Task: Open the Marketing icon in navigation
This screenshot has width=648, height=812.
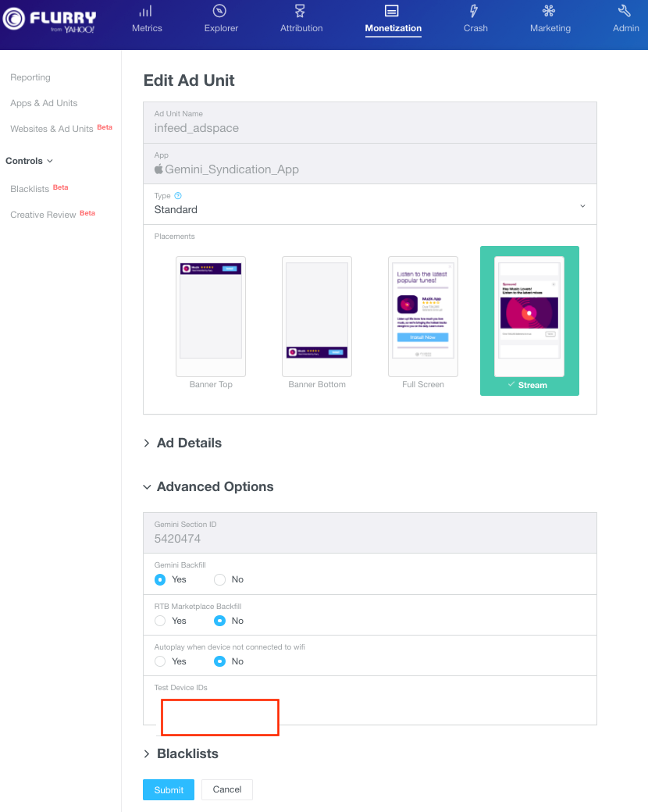Action: (x=550, y=11)
